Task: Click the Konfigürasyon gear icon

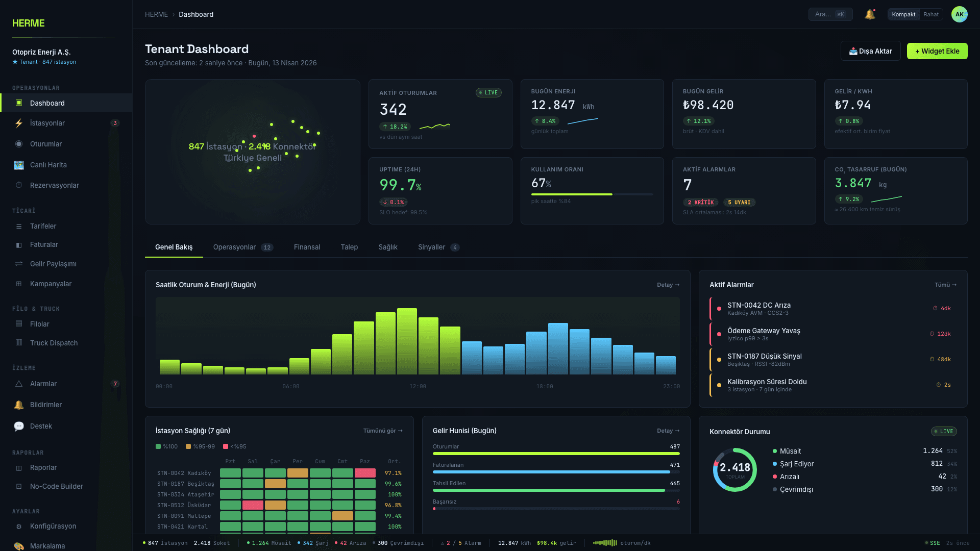Action: tap(19, 527)
